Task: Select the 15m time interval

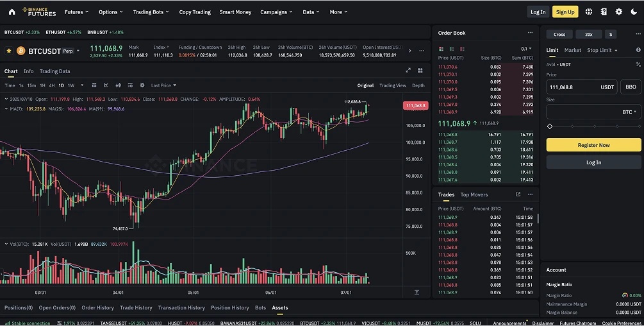Action: point(31,85)
